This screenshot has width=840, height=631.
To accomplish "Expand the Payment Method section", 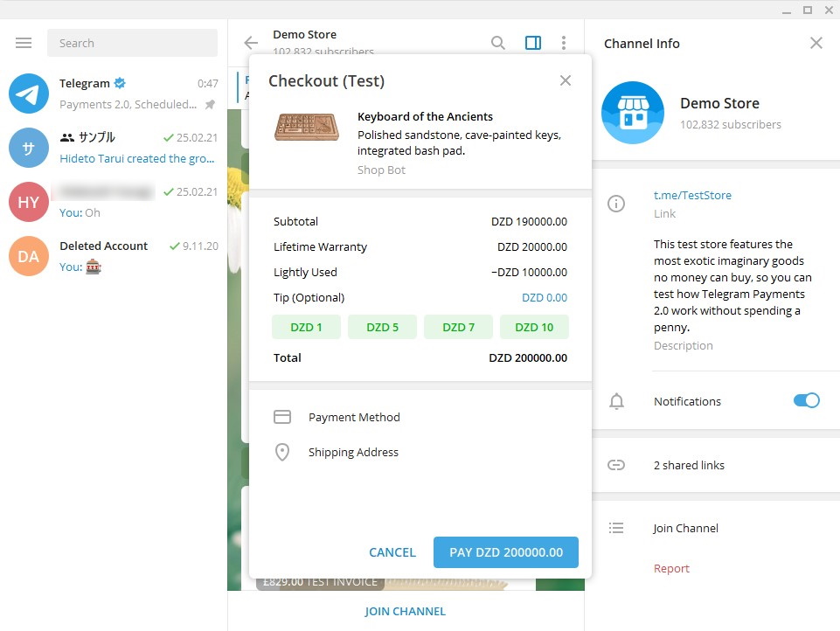I will click(x=354, y=417).
